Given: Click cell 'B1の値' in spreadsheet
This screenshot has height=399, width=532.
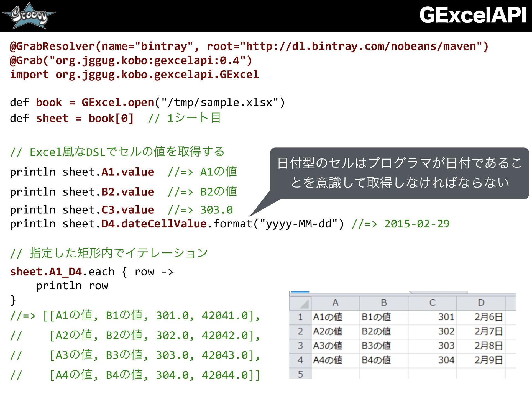Looking at the screenshot, I should coord(384,317).
